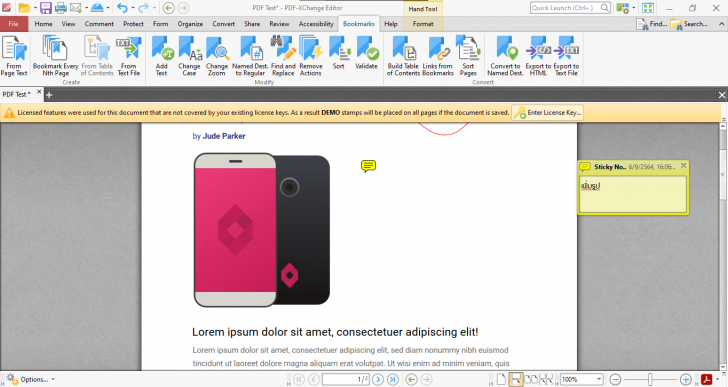Go to first page button

[299, 380]
